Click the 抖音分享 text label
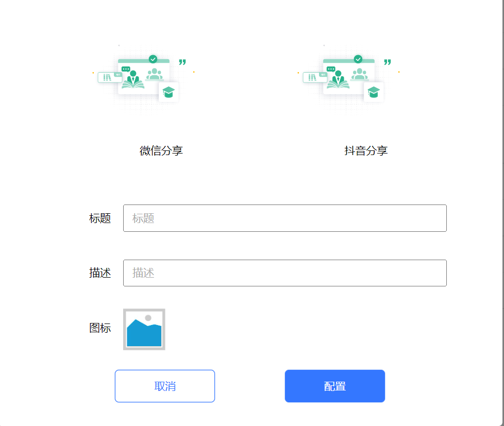Image resolution: width=504 pixels, height=426 pixels. (x=366, y=150)
